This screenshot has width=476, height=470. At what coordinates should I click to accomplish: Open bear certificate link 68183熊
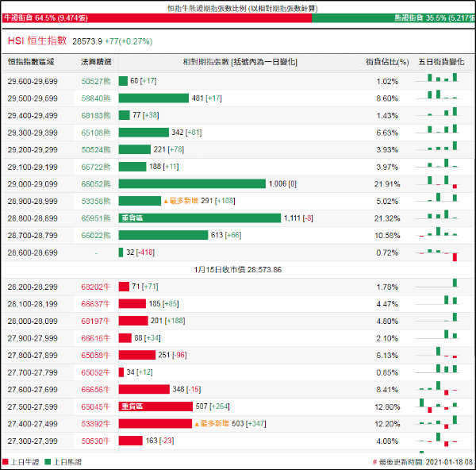96,115
